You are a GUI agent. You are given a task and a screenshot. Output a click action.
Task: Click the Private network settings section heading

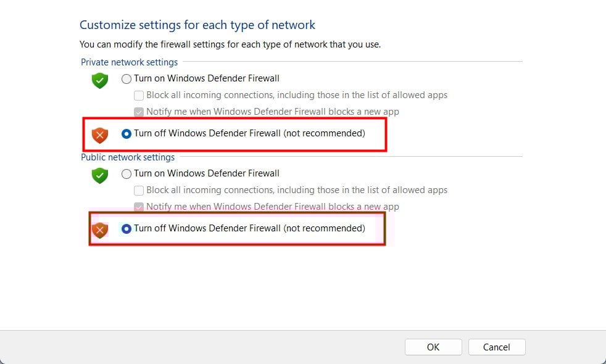tap(129, 62)
